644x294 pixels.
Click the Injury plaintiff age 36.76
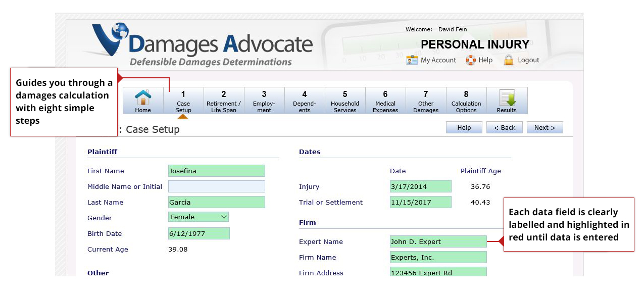tap(480, 186)
